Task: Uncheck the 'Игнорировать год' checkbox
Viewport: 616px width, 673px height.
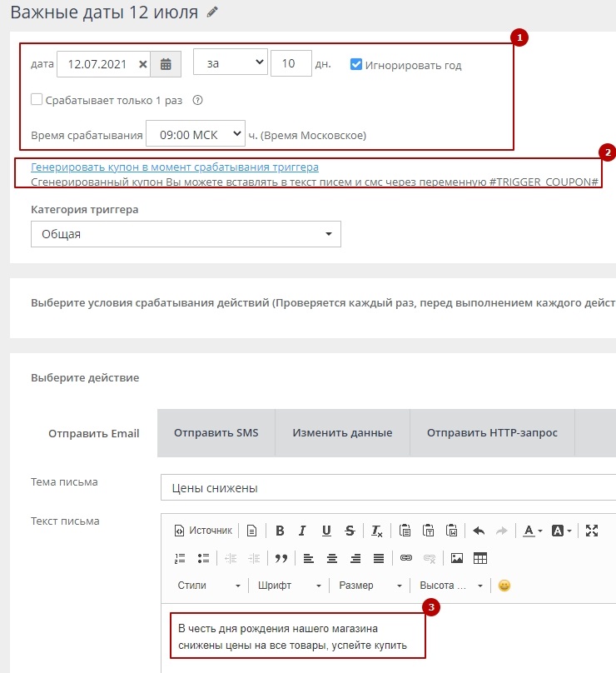Action: [x=356, y=64]
